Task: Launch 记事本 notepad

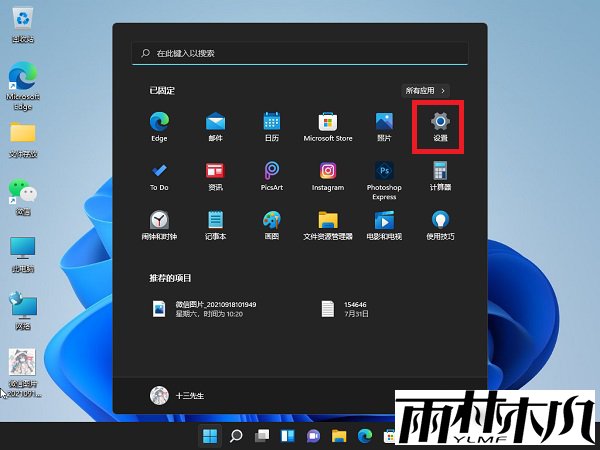Action: click(x=215, y=225)
